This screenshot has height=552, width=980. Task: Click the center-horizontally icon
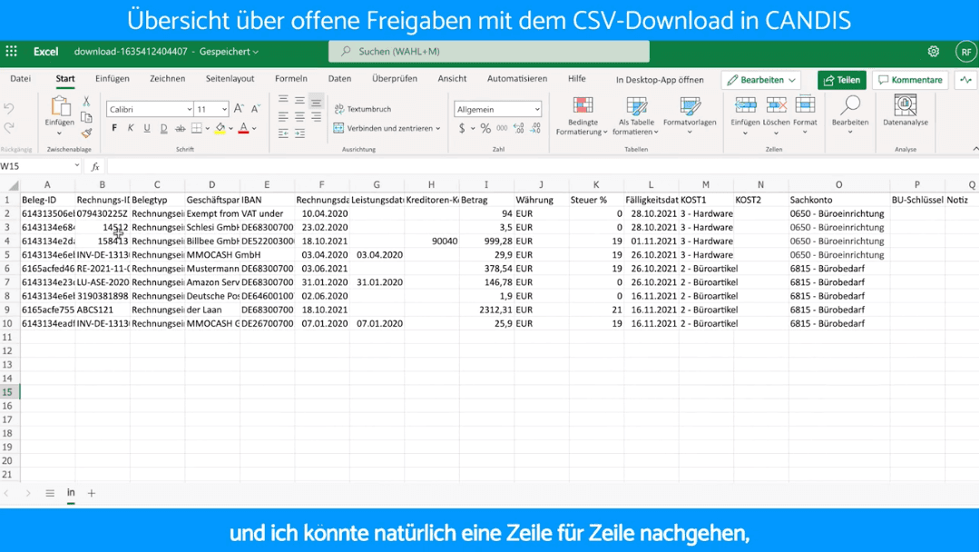tap(300, 116)
